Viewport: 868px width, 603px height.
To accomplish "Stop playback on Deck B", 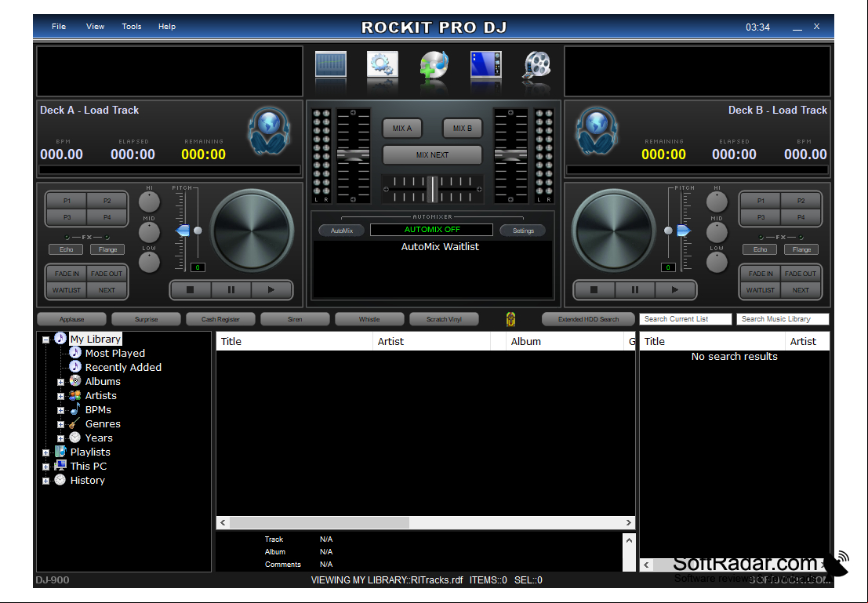I will point(594,289).
